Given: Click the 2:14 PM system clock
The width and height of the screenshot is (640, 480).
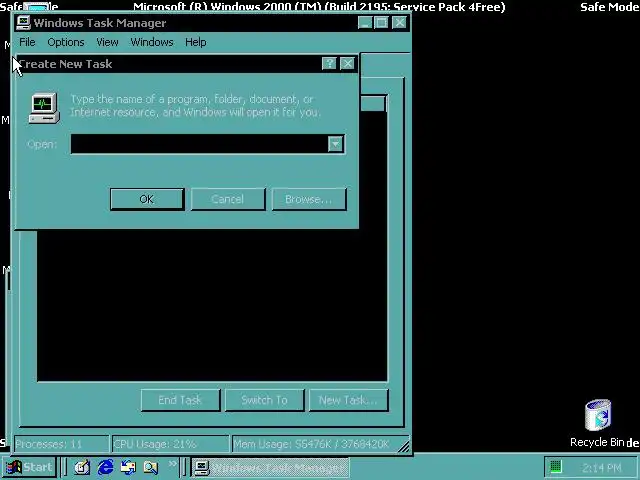Looking at the screenshot, I should pos(602,467).
